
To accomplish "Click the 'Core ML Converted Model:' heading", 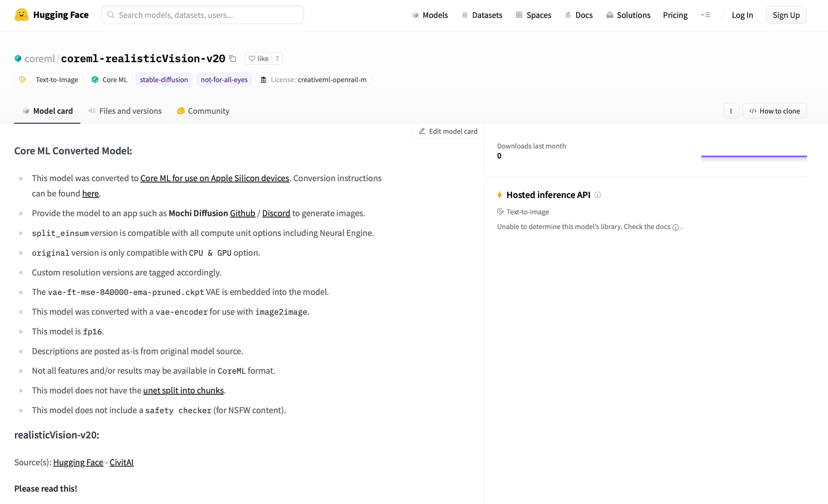I will point(73,151).
